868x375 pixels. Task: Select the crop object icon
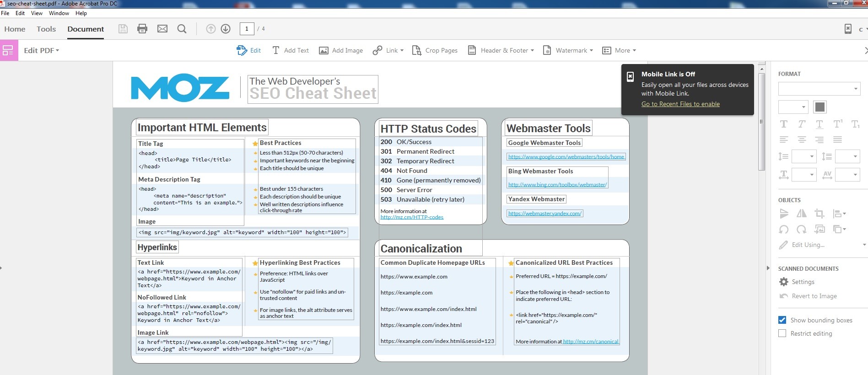(819, 214)
